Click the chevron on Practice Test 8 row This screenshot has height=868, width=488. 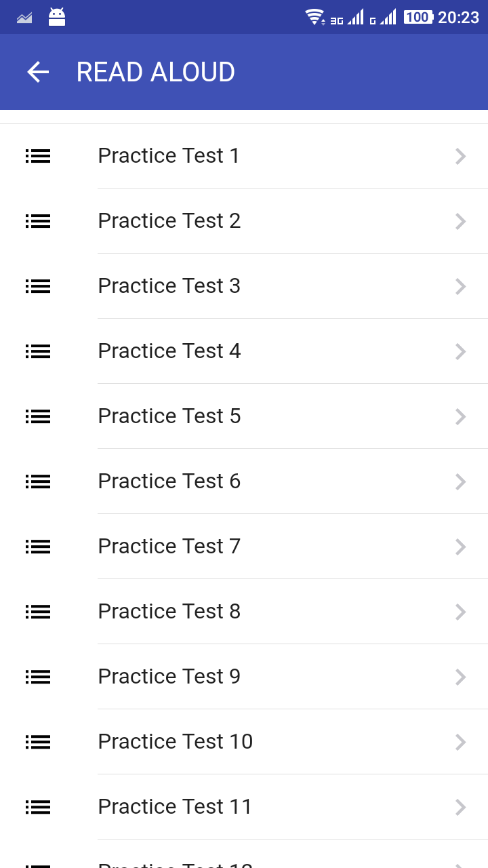click(x=460, y=612)
